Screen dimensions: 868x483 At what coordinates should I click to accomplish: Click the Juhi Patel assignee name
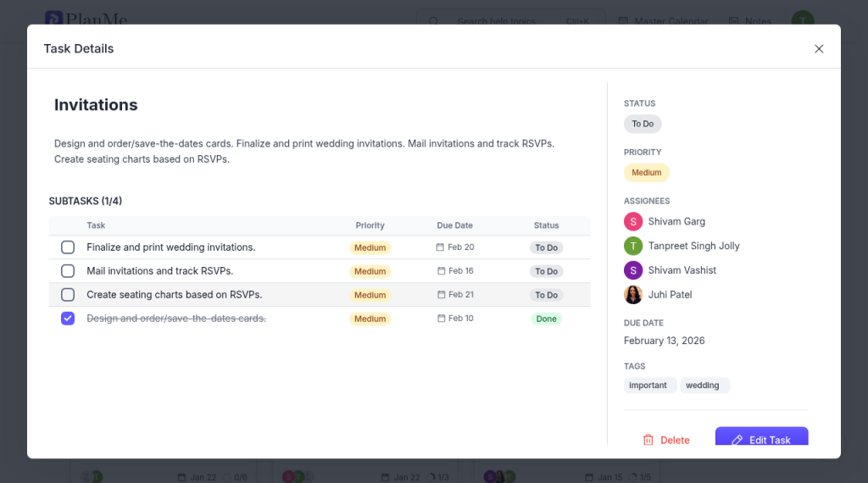[x=670, y=295]
